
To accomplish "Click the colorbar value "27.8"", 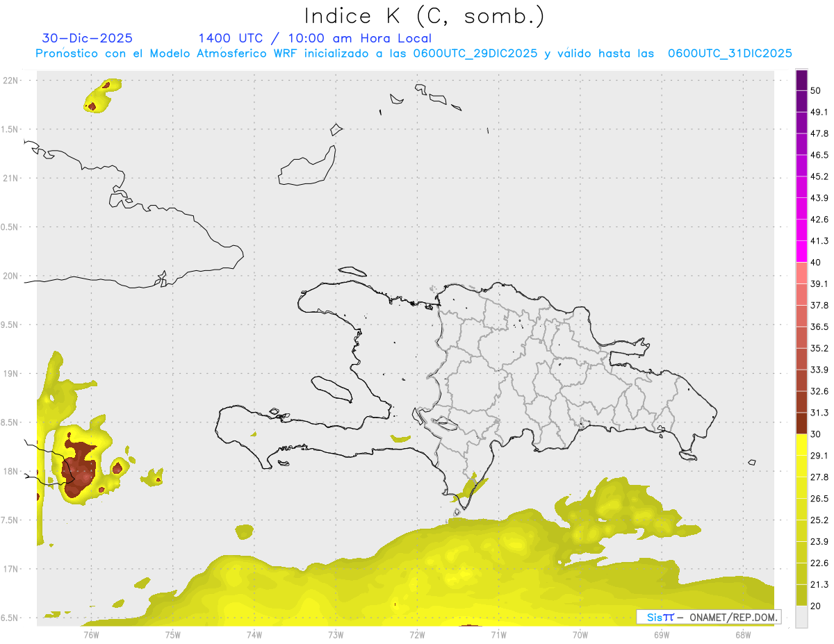I will click(819, 477).
